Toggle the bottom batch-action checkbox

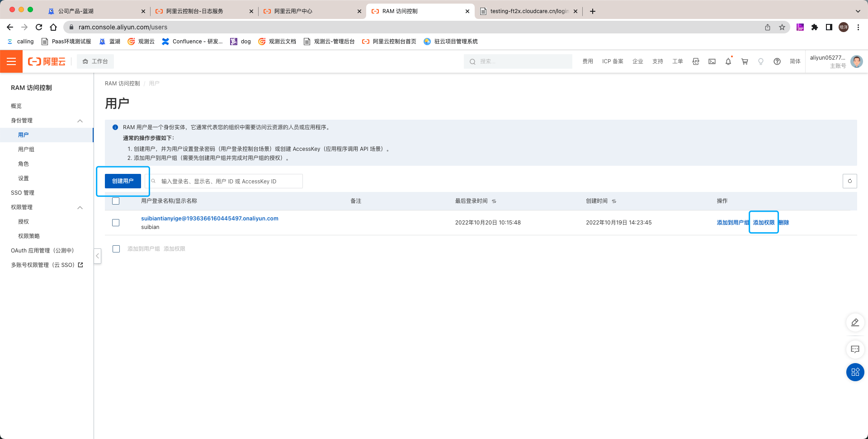(x=116, y=249)
